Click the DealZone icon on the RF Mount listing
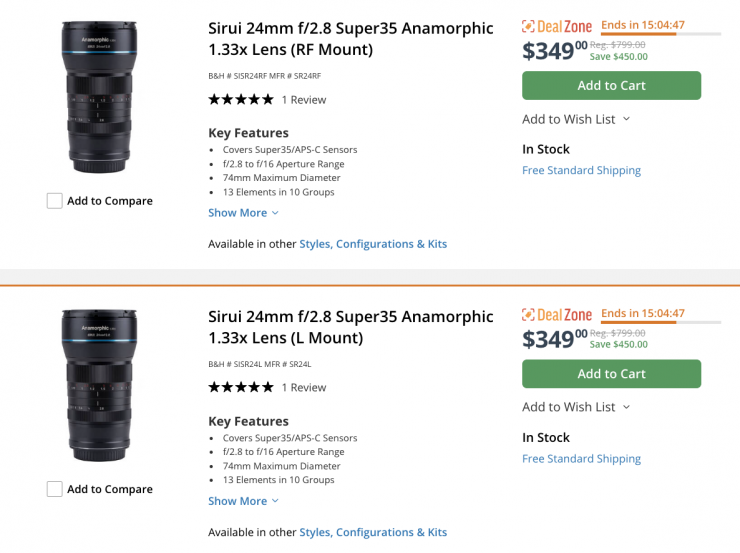Viewport: 740px width, 553px height. click(557, 27)
